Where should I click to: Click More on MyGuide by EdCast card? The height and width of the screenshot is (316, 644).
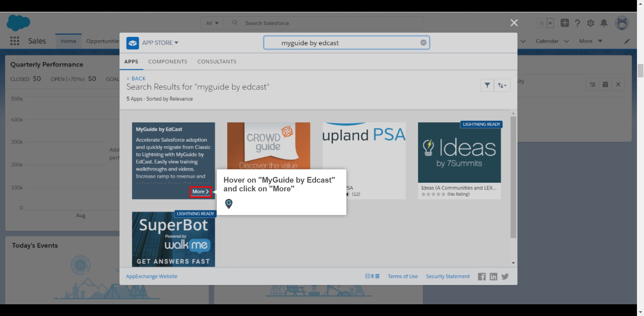(x=200, y=192)
